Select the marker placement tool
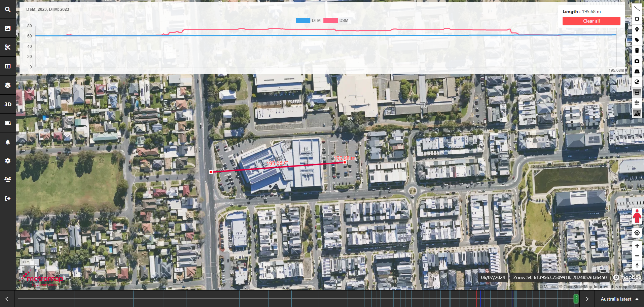The height and width of the screenshot is (307, 644). [x=637, y=30]
